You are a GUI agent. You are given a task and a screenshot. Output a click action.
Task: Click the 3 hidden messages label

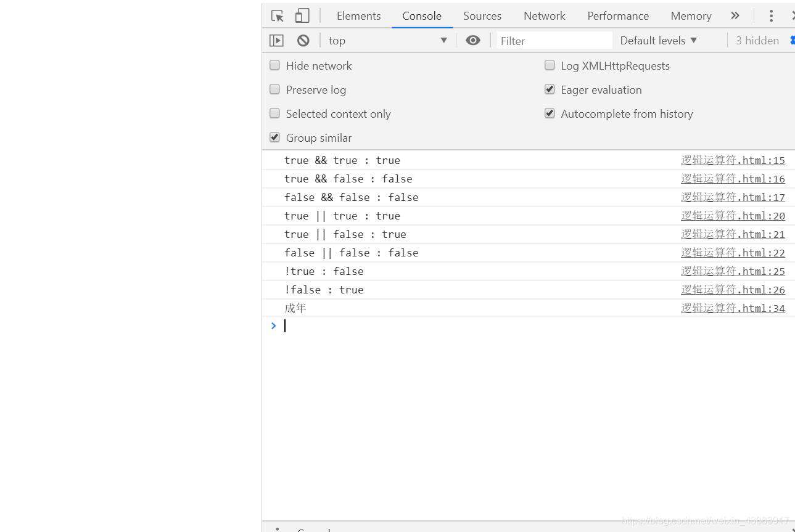pyautogui.click(x=757, y=41)
